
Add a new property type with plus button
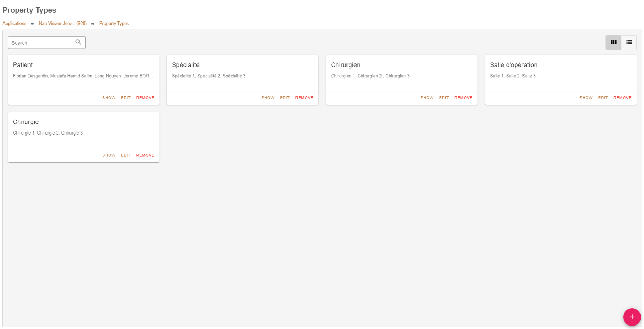tap(632, 317)
